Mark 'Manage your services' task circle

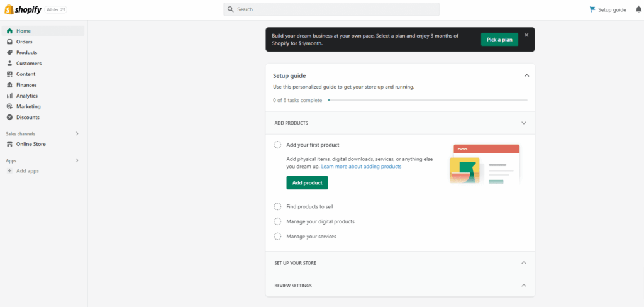pyautogui.click(x=277, y=237)
